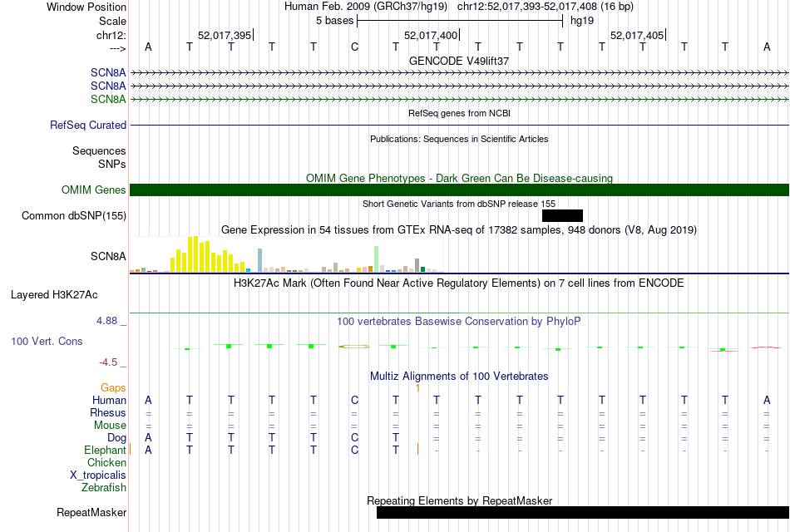Click the top blue SCN8A transcript label
The width and height of the screenshot is (790, 532).
tap(108, 73)
